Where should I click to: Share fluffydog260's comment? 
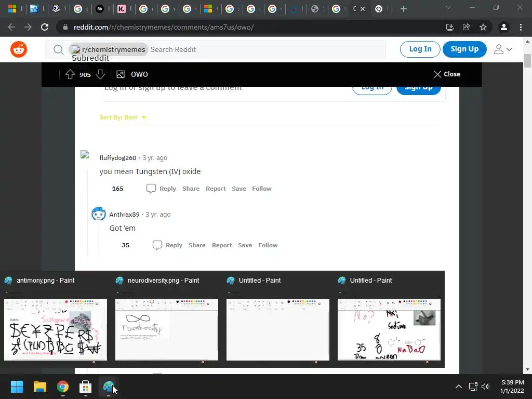click(191, 189)
